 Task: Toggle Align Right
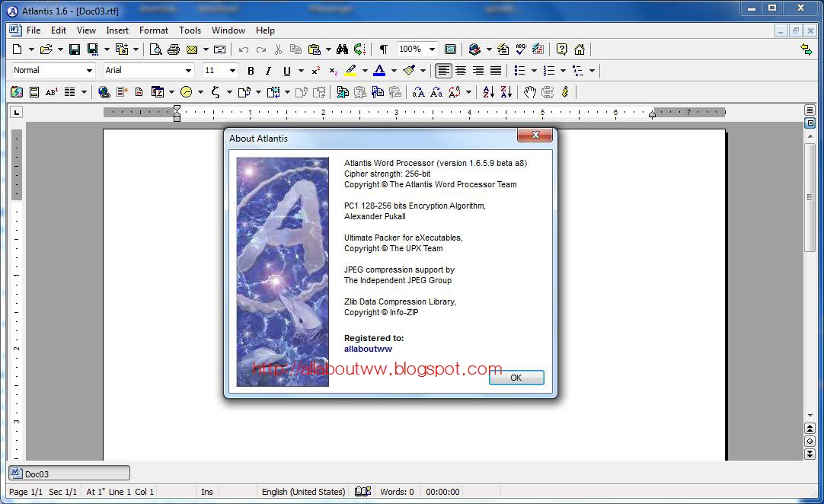pos(478,71)
